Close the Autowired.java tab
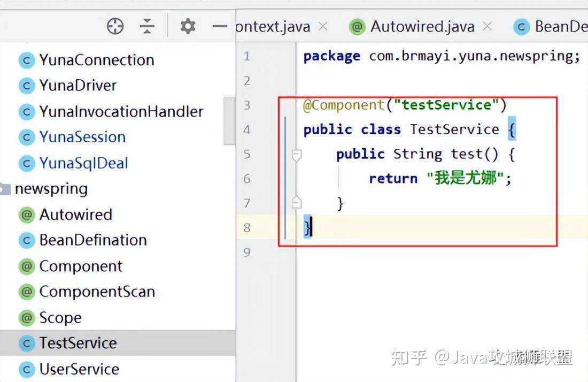The width and height of the screenshot is (588, 382). (487, 26)
